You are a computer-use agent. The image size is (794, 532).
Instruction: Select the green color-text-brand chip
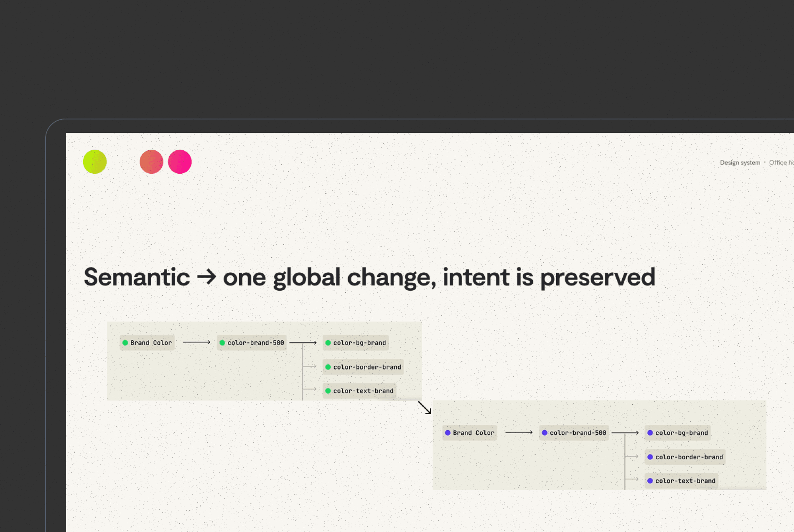[x=359, y=391]
